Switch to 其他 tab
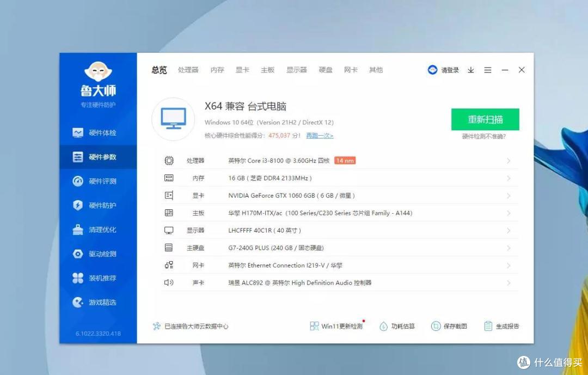The width and height of the screenshot is (588, 375). [376, 70]
